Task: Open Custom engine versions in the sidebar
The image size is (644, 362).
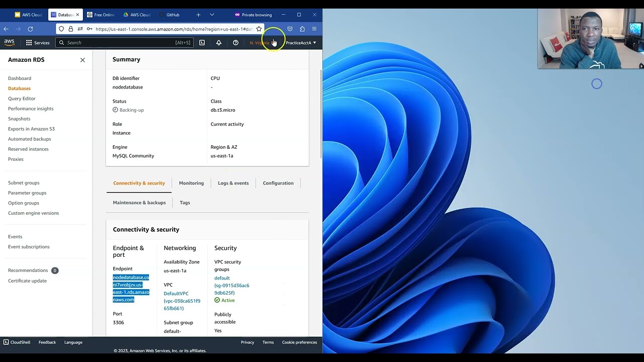Action: (33, 213)
